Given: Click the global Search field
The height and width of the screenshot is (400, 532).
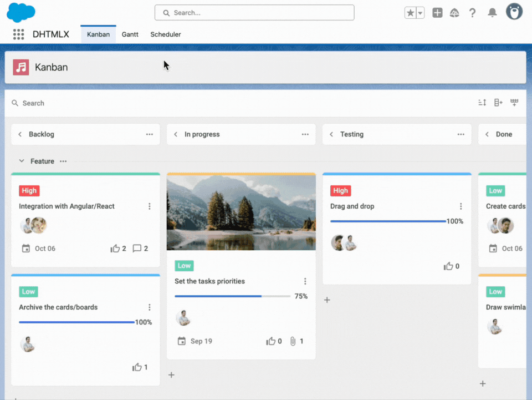Looking at the screenshot, I should [254, 13].
